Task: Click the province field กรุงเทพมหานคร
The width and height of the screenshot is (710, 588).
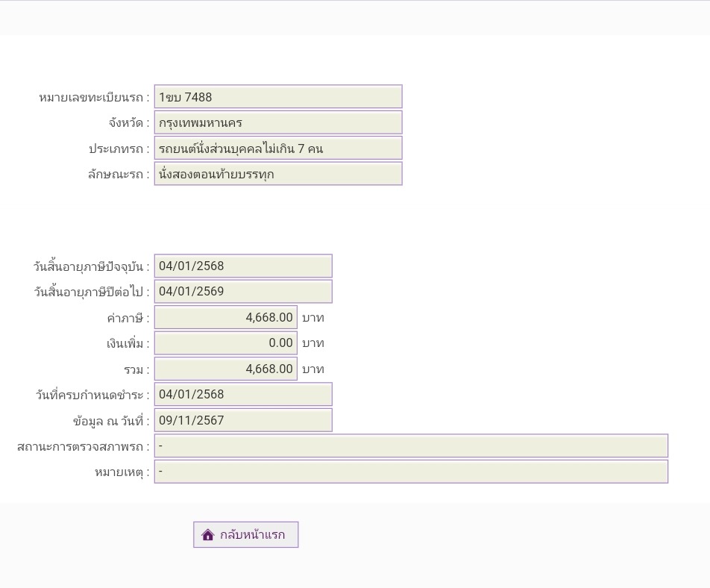Action: [278, 122]
